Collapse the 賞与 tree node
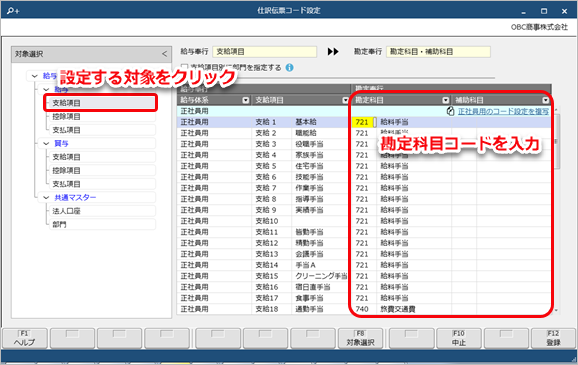Screen dimensions: 578x365 [x=46, y=143]
